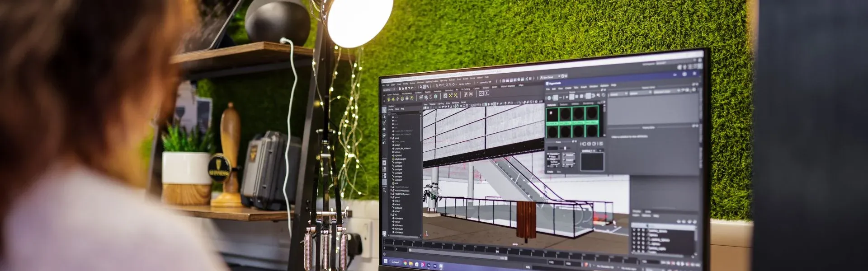Adjust the Hypershade Create panel icon size slider
This screenshot has height=271, width=868.
(565, 148)
